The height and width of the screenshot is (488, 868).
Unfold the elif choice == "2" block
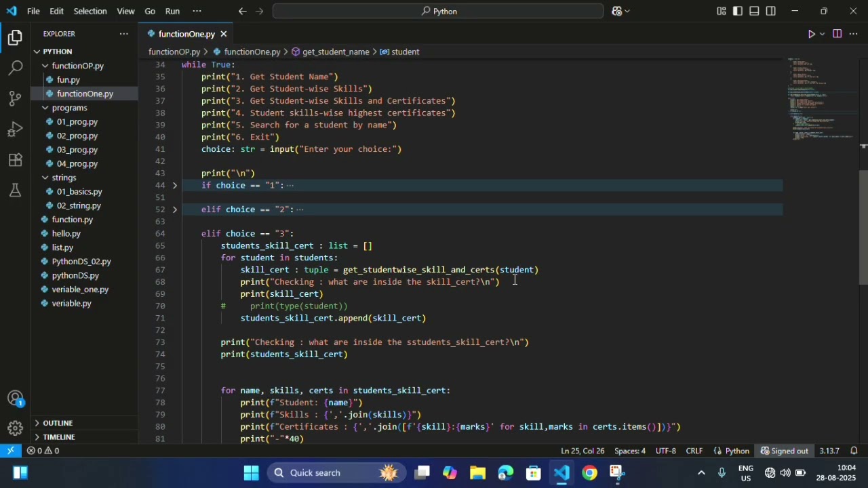[x=174, y=209]
